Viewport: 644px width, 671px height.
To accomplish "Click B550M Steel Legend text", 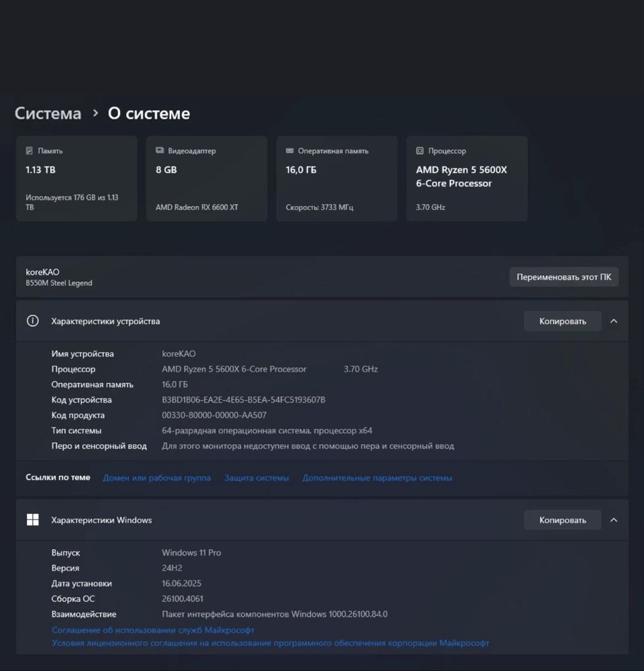I will [58, 283].
